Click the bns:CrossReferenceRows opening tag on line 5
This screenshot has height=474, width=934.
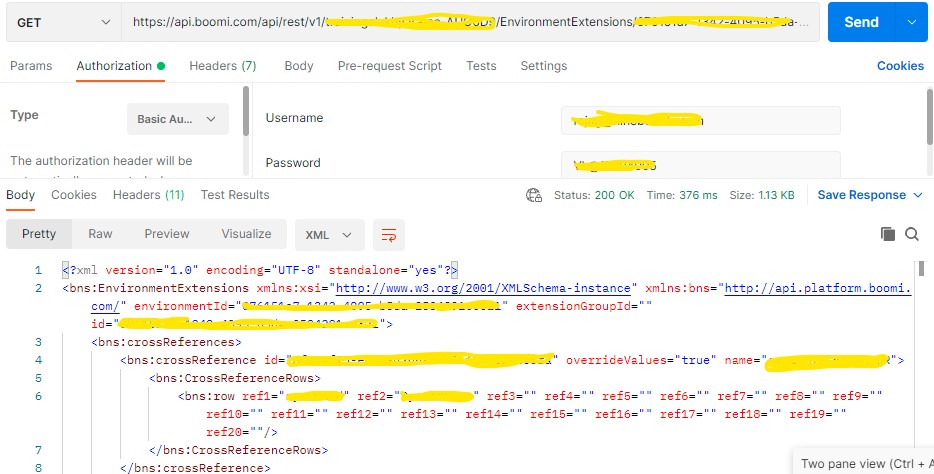click(x=235, y=378)
